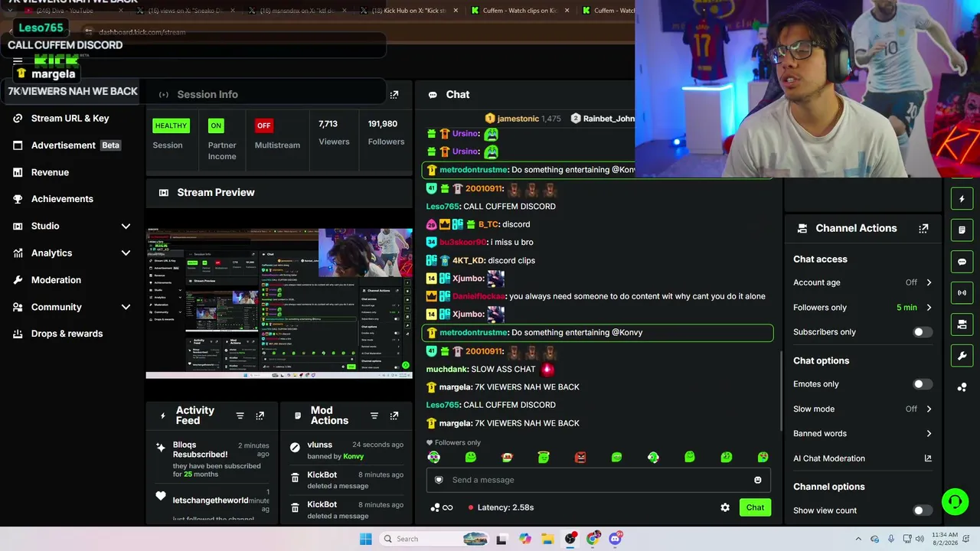980x551 pixels.
Task: Click the Windows taskbar Search box
Action: pos(435,539)
